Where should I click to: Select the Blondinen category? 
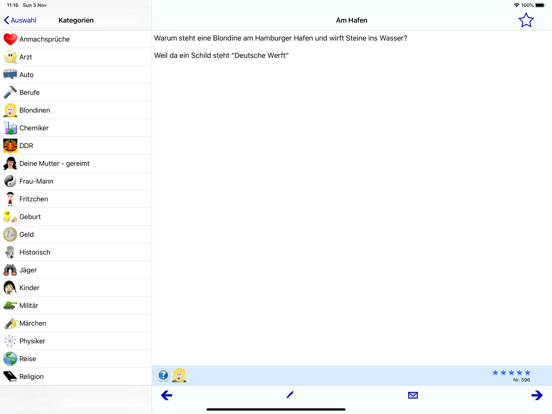pos(76,110)
